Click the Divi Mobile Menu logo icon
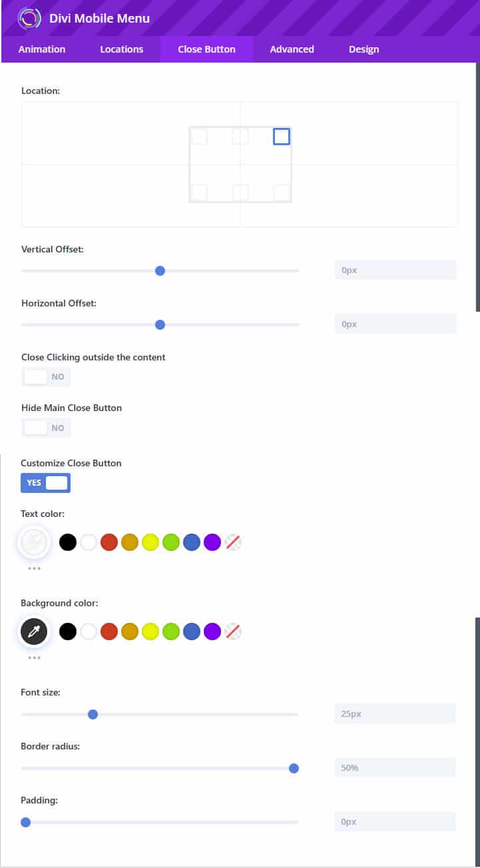The image size is (480, 868). [x=29, y=18]
